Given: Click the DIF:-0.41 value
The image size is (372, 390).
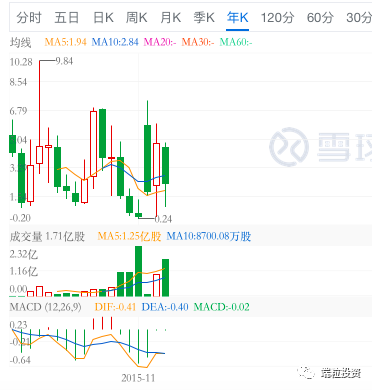Looking at the screenshot, I should coord(115,307).
